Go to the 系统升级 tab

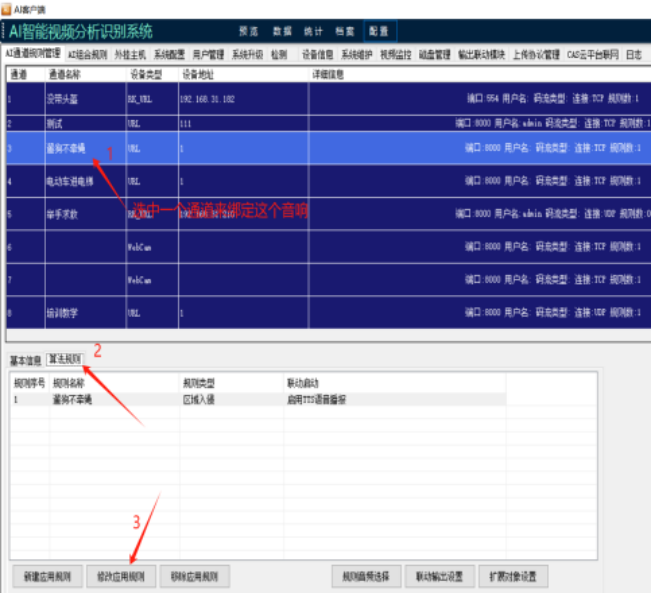click(247, 54)
